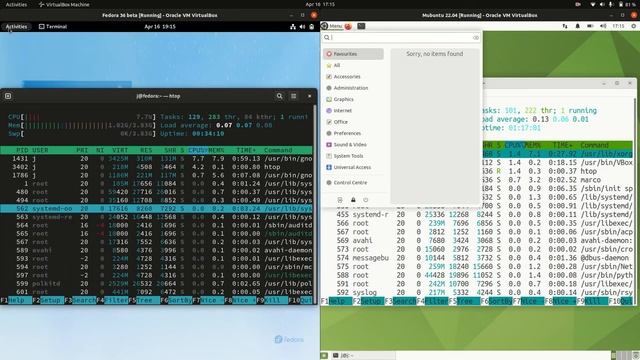
Task: Click Command column header in Ubuntu htop
Action: 595,145
